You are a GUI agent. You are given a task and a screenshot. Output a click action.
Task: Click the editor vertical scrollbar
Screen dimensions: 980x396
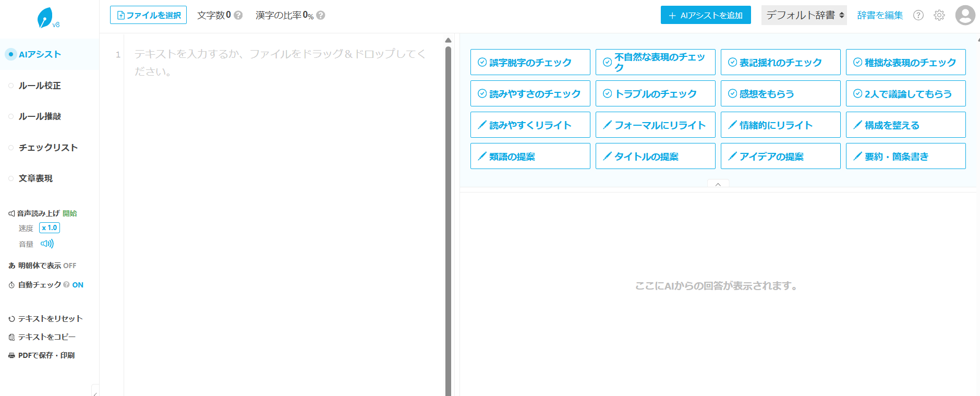(448, 209)
